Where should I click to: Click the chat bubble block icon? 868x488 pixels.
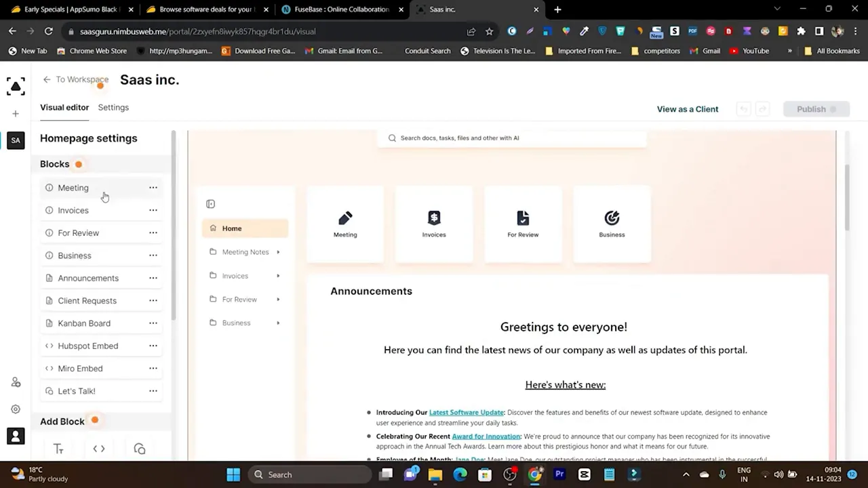coord(139,448)
